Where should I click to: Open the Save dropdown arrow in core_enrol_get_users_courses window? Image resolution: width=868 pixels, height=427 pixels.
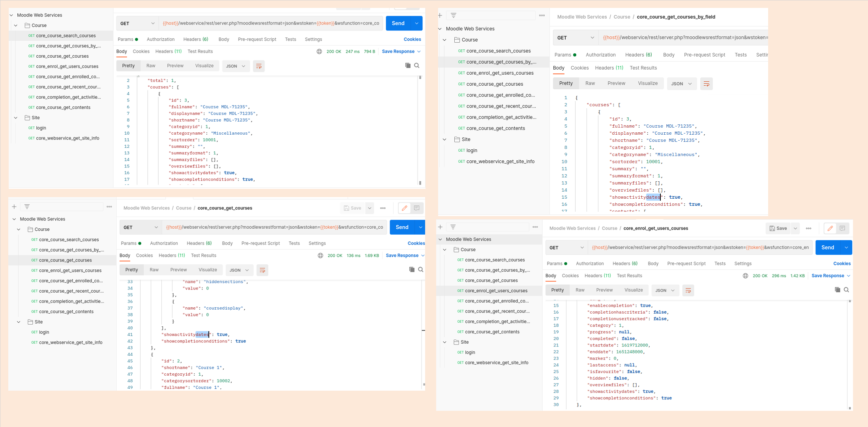795,228
